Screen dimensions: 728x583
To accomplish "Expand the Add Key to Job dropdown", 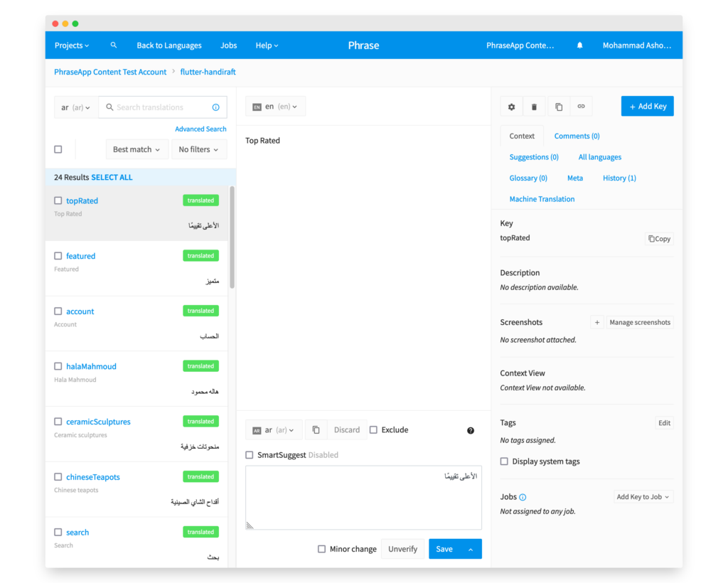I will pyautogui.click(x=643, y=496).
